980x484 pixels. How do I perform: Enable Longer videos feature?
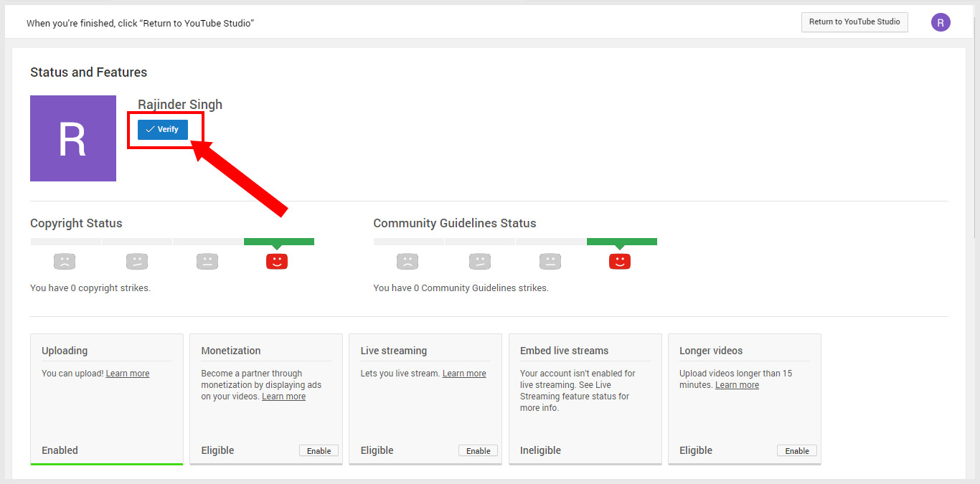(796, 451)
